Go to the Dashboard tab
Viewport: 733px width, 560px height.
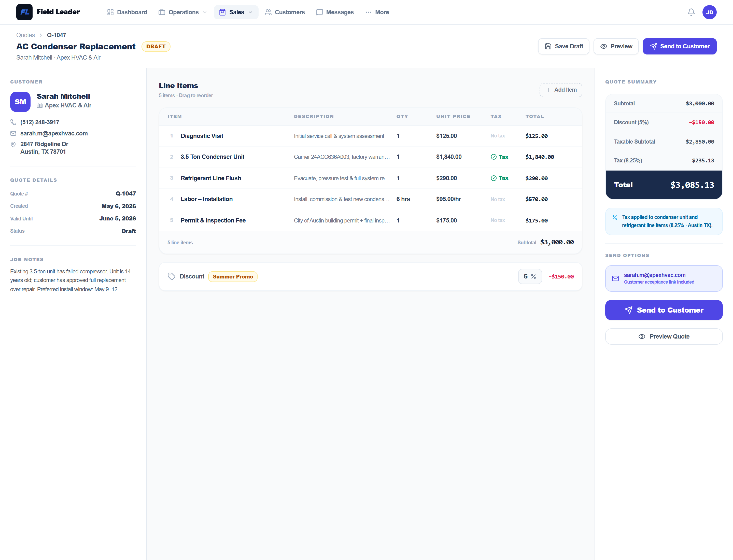127,12
